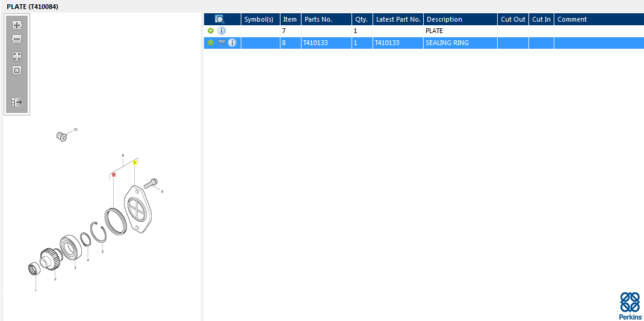Click item number 8 cell
The width and height of the screenshot is (644, 321).
pyautogui.click(x=290, y=43)
